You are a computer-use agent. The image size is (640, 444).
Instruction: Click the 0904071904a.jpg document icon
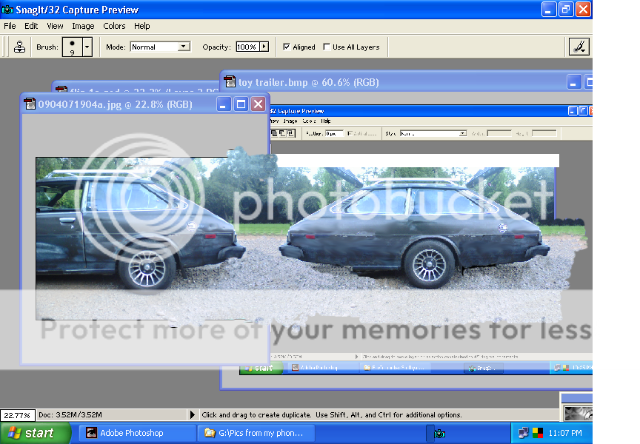click(x=29, y=104)
